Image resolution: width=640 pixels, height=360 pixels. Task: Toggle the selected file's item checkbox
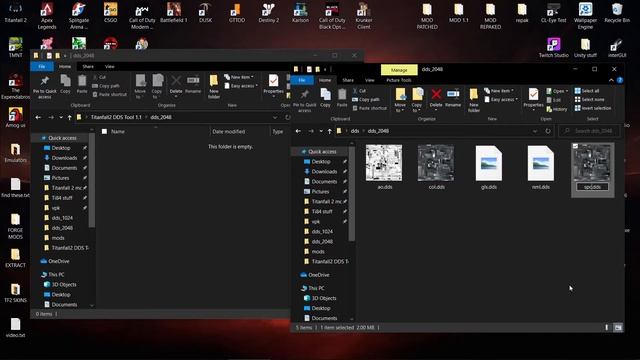coord(575,146)
